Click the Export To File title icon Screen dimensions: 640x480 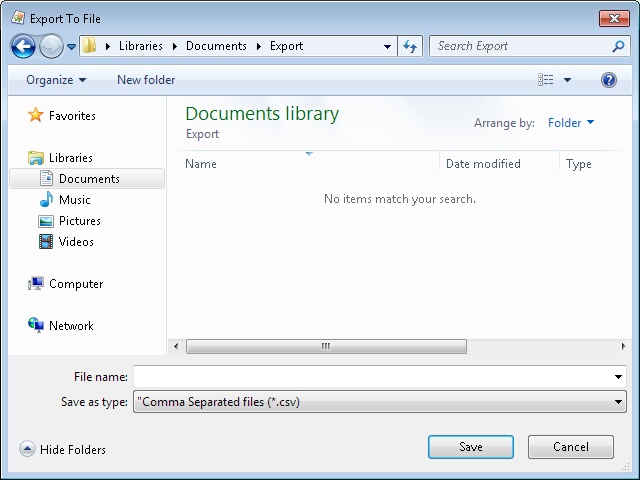18,18
